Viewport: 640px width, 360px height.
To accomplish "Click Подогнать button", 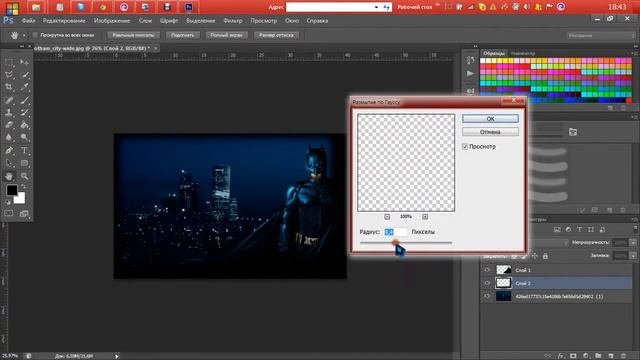I will (x=182, y=35).
